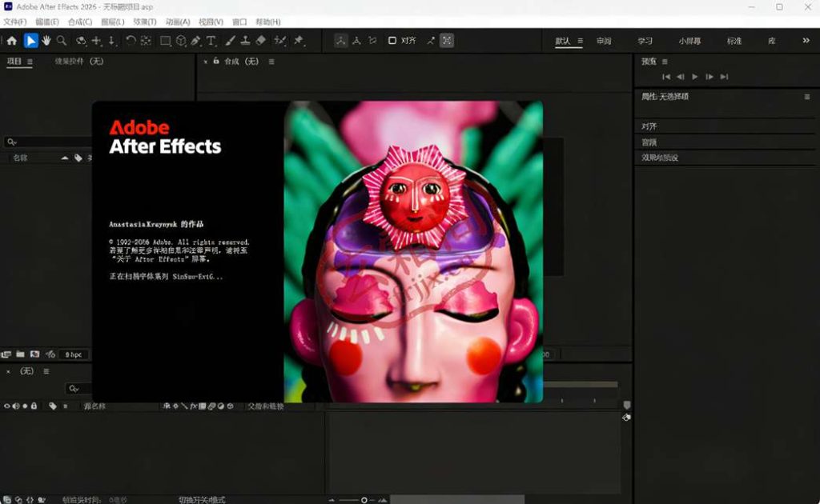The image size is (820, 504).
Task: Toggle the motion blur switch column header
Action: pos(211,406)
